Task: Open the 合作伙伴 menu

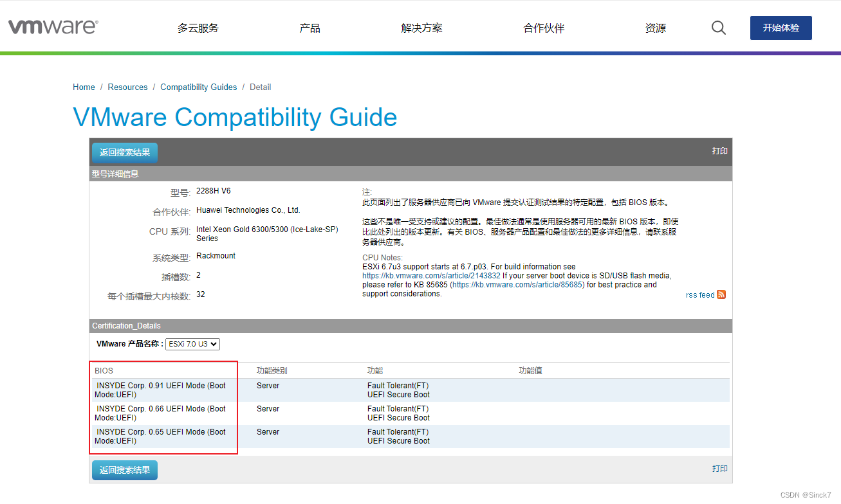Action: pyautogui.click(x=544, y=28)
